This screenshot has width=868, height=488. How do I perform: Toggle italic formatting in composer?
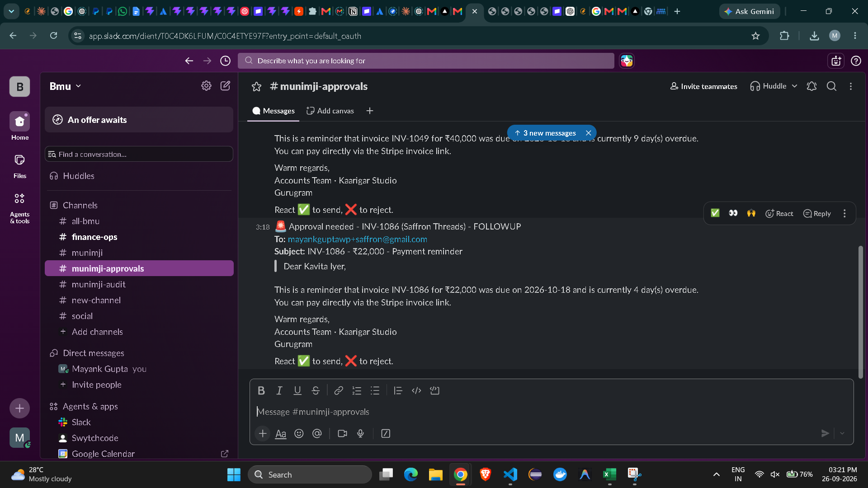coord(279,390)
